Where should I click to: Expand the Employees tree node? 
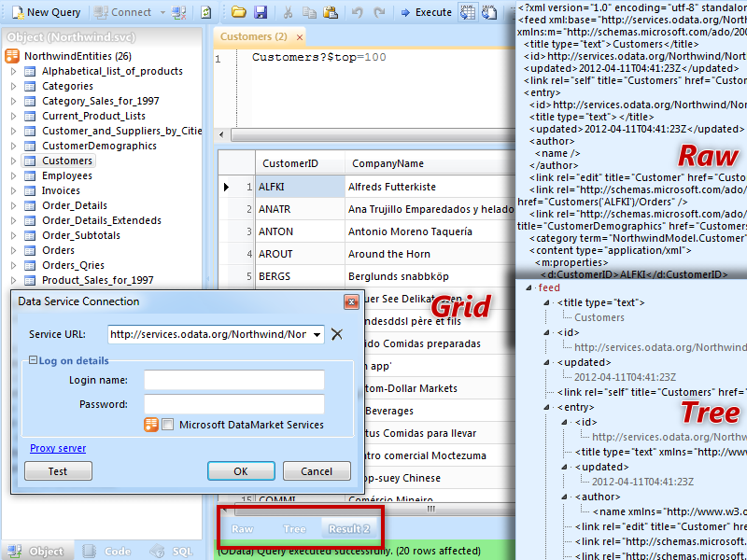(x=13, y=175)
